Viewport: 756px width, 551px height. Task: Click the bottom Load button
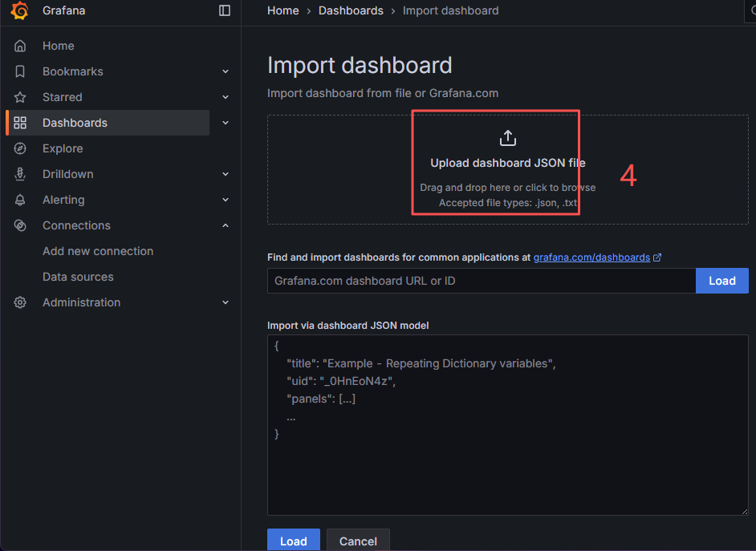(294, 540)
